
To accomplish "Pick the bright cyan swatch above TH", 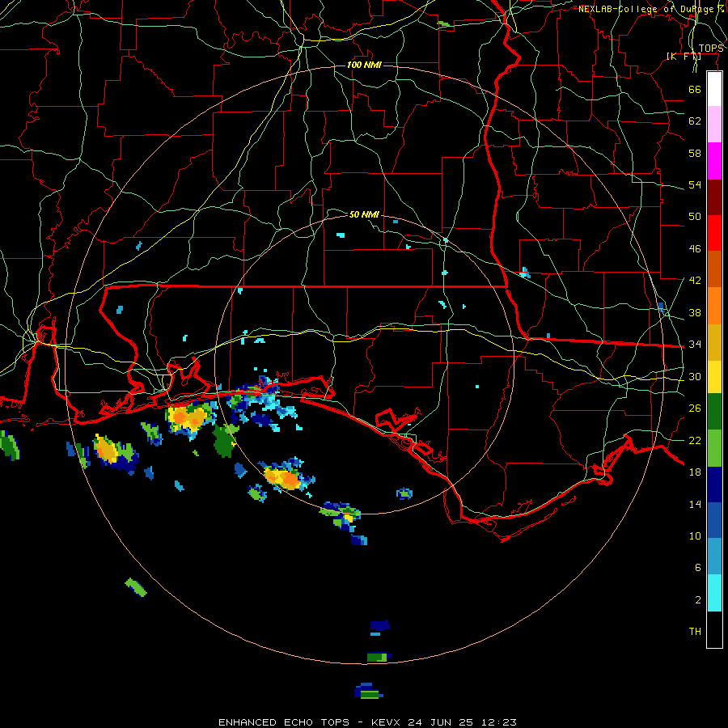I will (x=714, y=593).
